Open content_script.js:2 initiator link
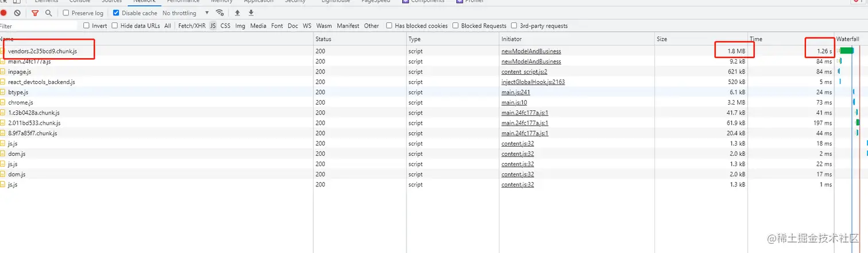Screen dimensions: 868x253 [x=524, y=72]
